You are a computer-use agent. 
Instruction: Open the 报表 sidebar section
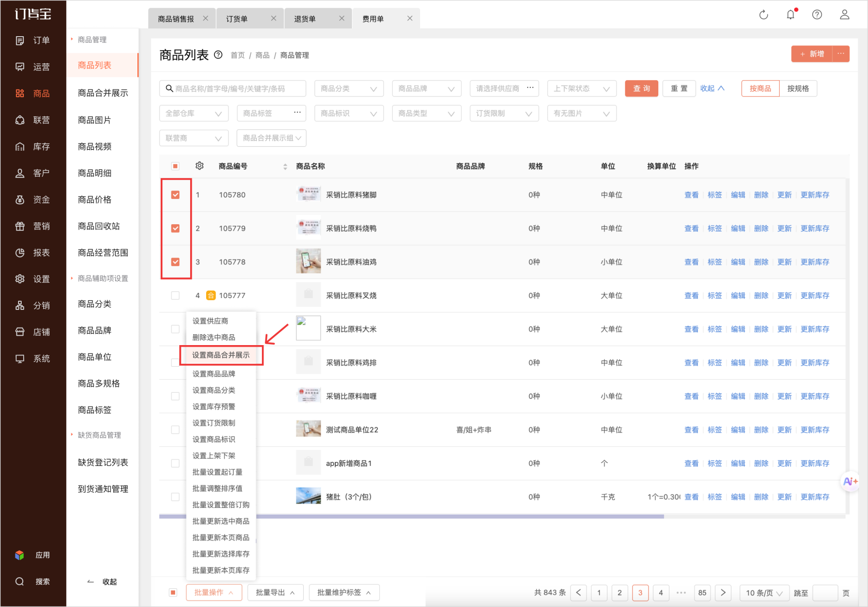pyautogui.click(x=33, y=253)
